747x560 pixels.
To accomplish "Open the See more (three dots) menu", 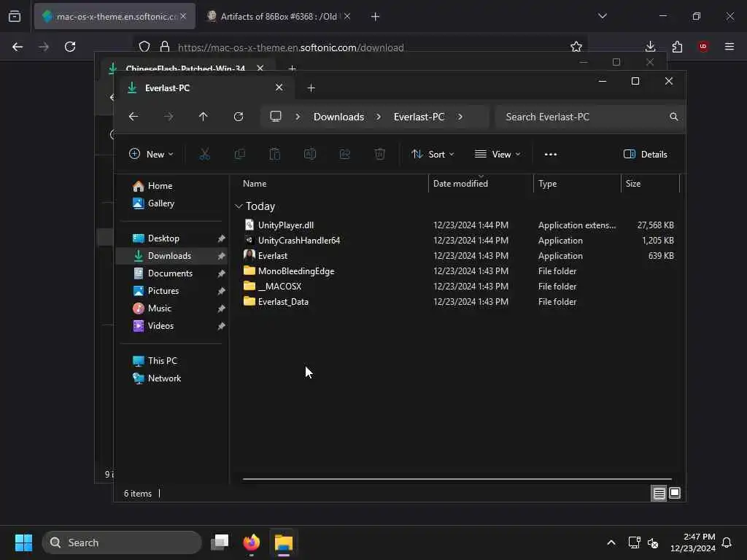I will coord(551,155).
